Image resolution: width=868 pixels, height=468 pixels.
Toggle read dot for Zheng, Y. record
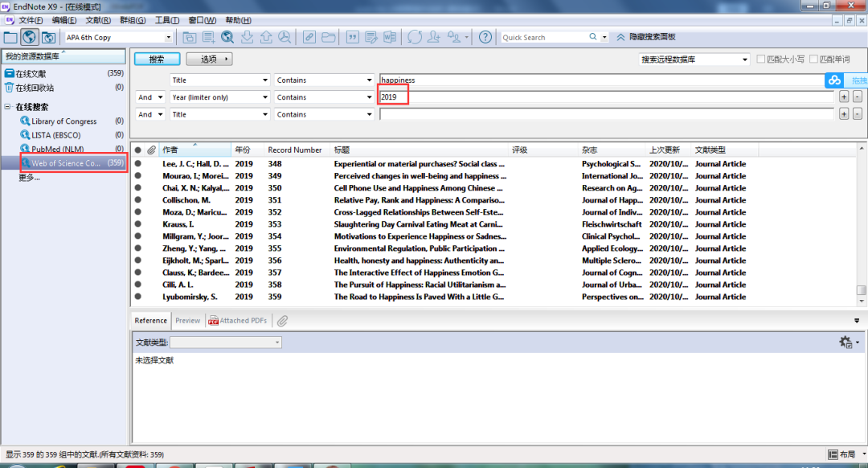click(138, 248)
